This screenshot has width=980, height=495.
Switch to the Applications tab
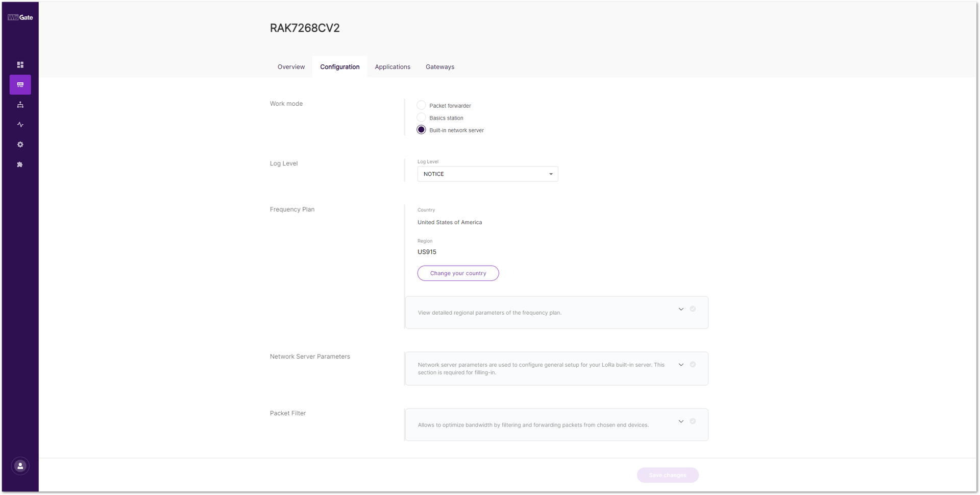click(x=393, y=67)
